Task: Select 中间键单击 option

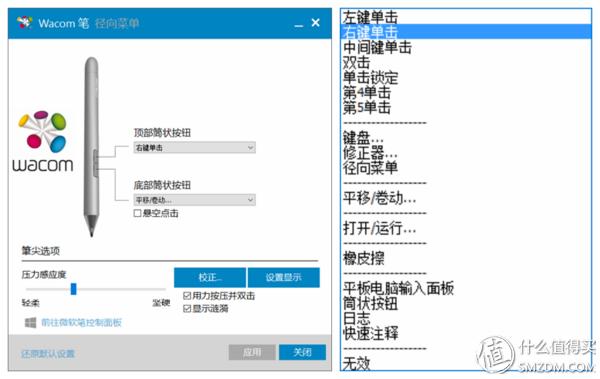Action: click(377, 47)
